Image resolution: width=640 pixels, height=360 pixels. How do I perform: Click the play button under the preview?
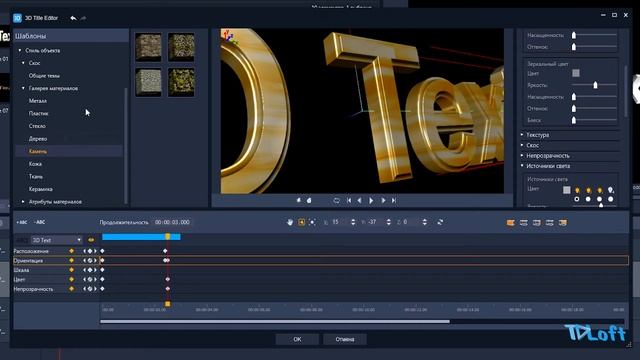click(x=371, y=200)
